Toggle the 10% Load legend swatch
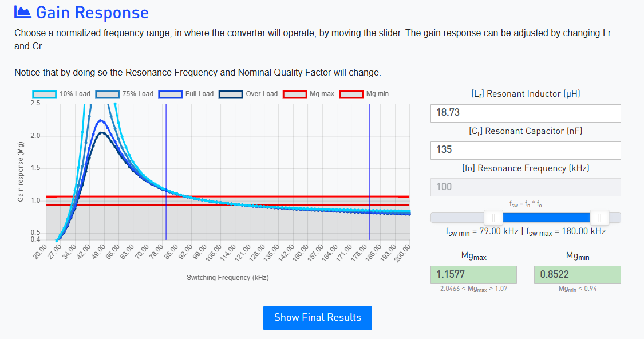 44,94
